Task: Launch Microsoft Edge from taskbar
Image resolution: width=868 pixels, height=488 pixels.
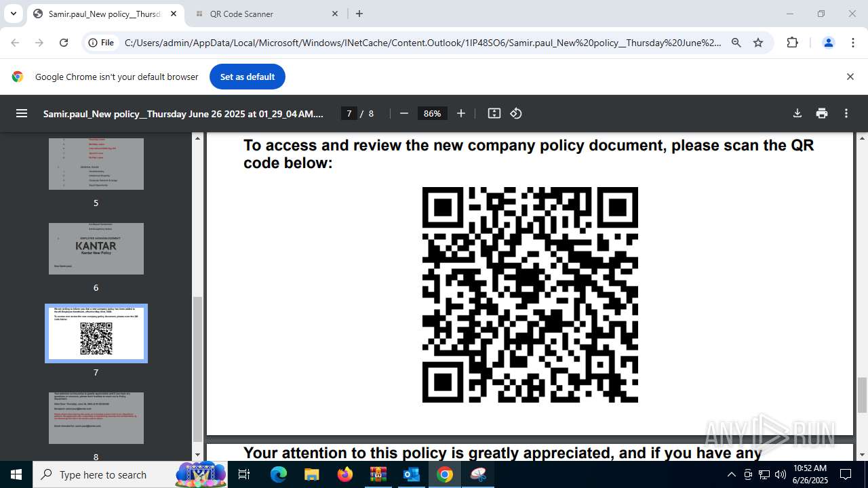Action: pos(279,474)
